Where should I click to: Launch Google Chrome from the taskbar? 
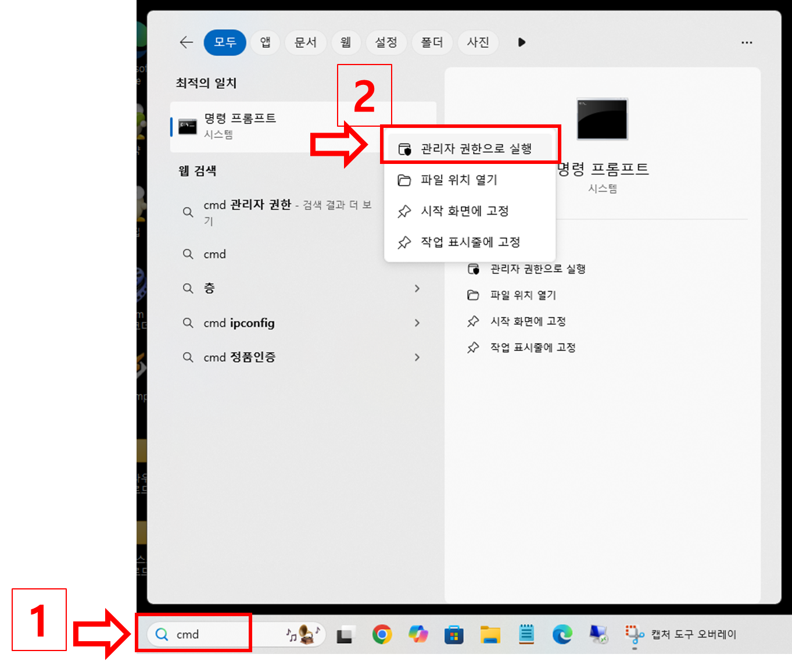(x=382, y=635)
